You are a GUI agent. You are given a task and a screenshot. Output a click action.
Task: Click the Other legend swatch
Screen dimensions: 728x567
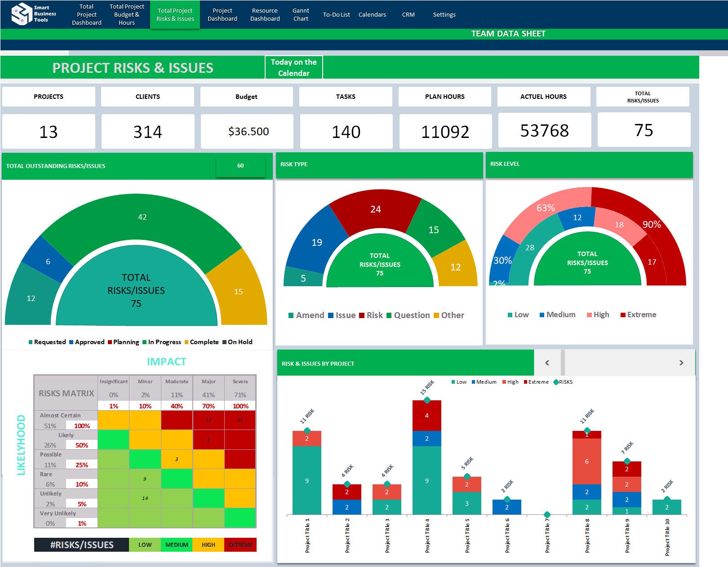pyautogui.click(x=436, y=315)
